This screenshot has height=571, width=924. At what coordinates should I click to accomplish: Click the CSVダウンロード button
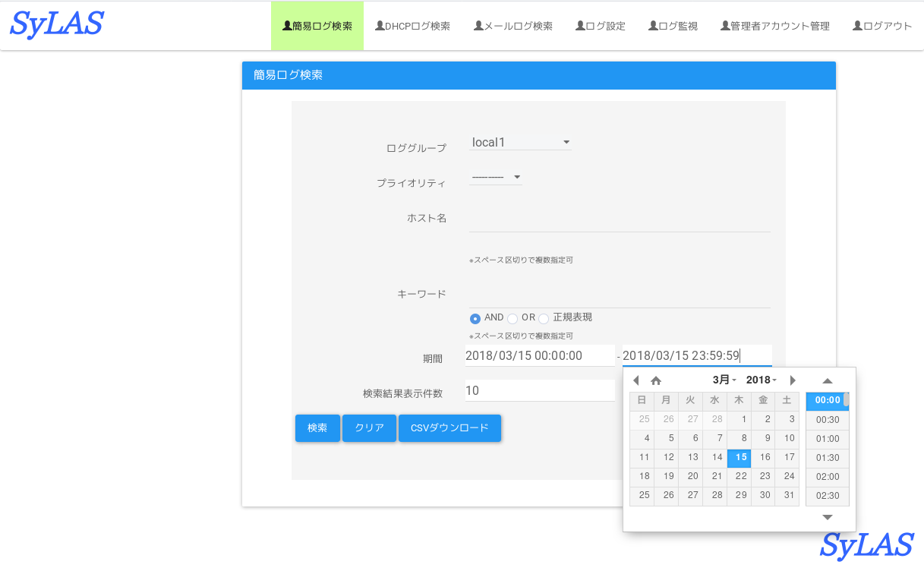449,428
